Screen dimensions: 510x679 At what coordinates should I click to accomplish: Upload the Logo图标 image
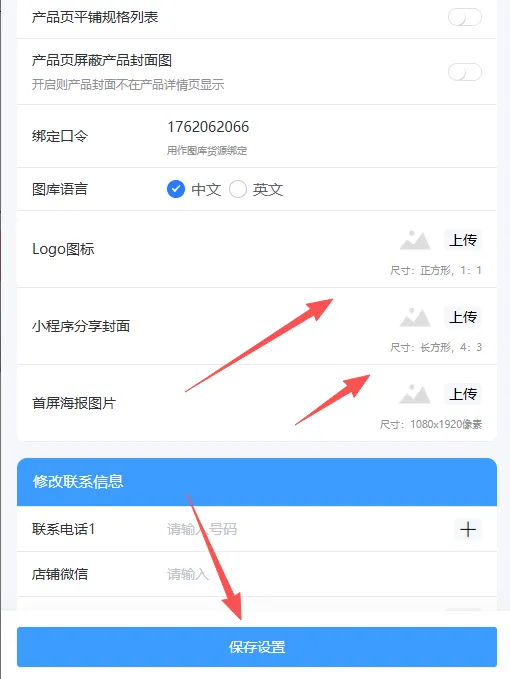pyautogui.click(x=463, y=240)
